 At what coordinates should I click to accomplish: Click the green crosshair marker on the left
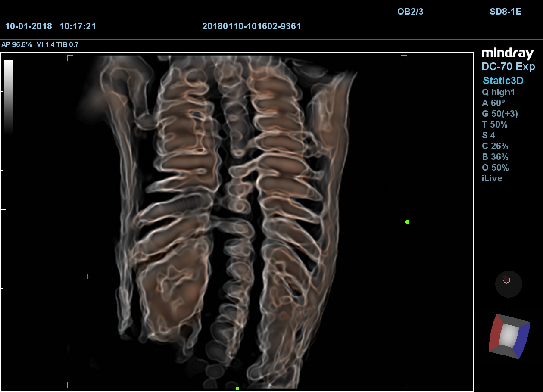pyautogui.click(x=87, y=277)
